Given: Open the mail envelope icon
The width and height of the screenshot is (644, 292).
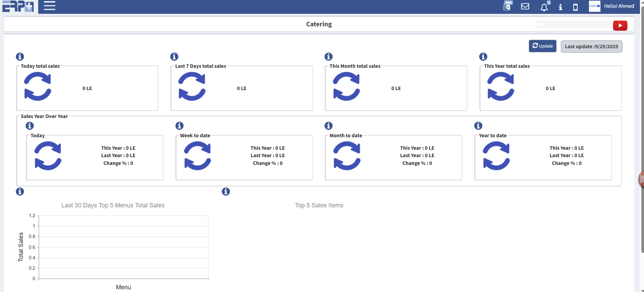Looking at the screenshot, I should (x=525, y=6).
